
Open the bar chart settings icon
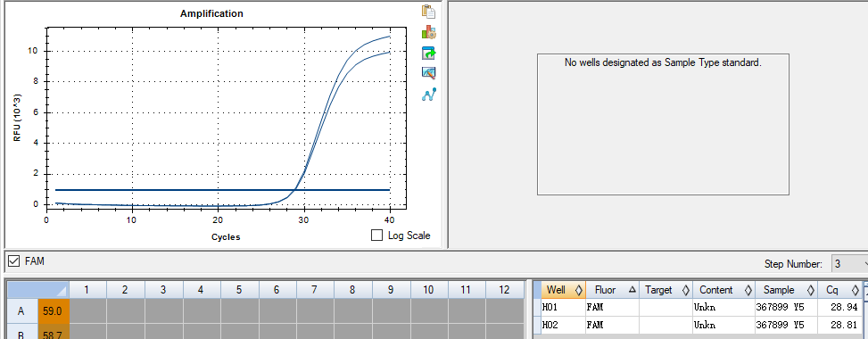pyautogui.click(x=428, y=32)
